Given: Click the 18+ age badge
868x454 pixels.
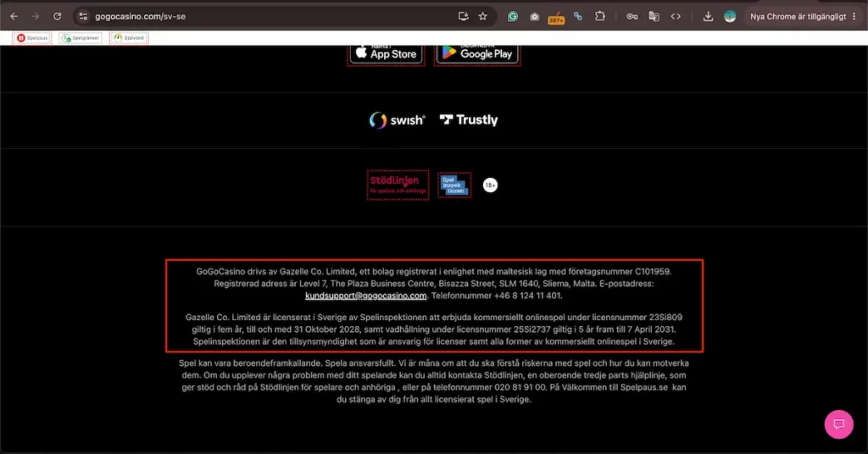Looking at the screenshot, I should pyautogui.click(x=490, y=185).
